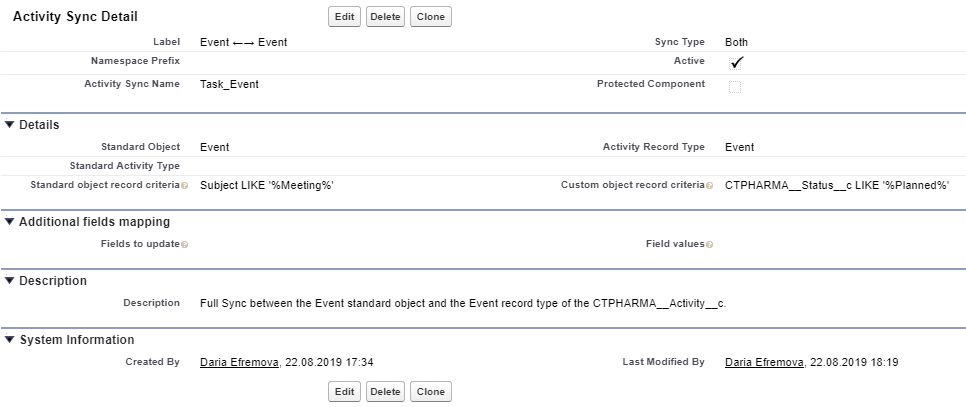966x407 pixels.
Task: Collapse the Details section
Action: 10,125
